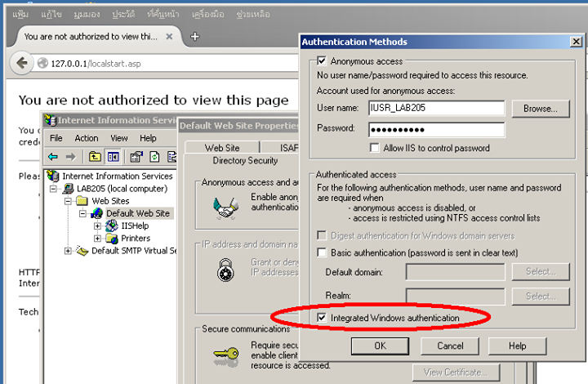Image resolution: width=588 pixels, height=384 pixels.
Task: Click the User name field IUSR_LAB205
Action: point(436,108)
